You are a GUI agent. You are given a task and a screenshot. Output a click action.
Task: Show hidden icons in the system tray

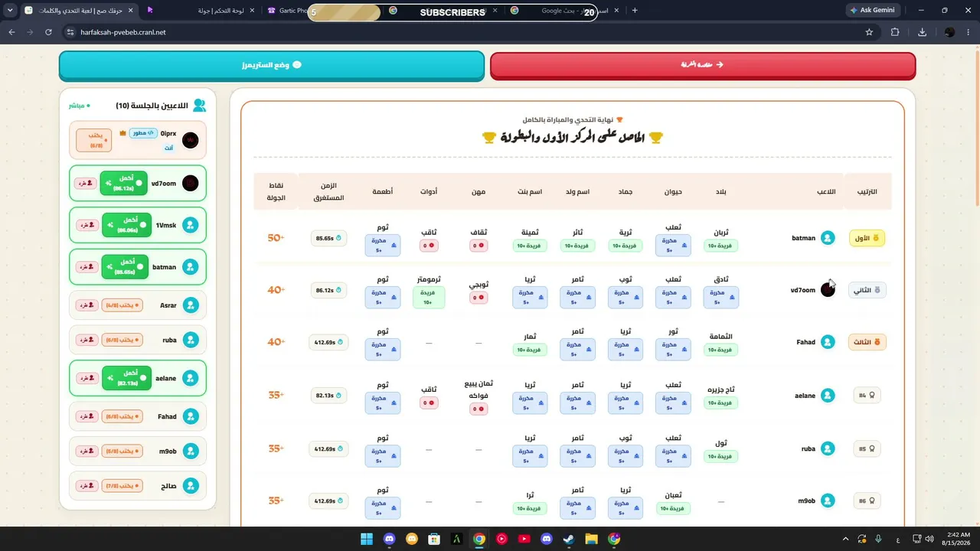point(845,539)
